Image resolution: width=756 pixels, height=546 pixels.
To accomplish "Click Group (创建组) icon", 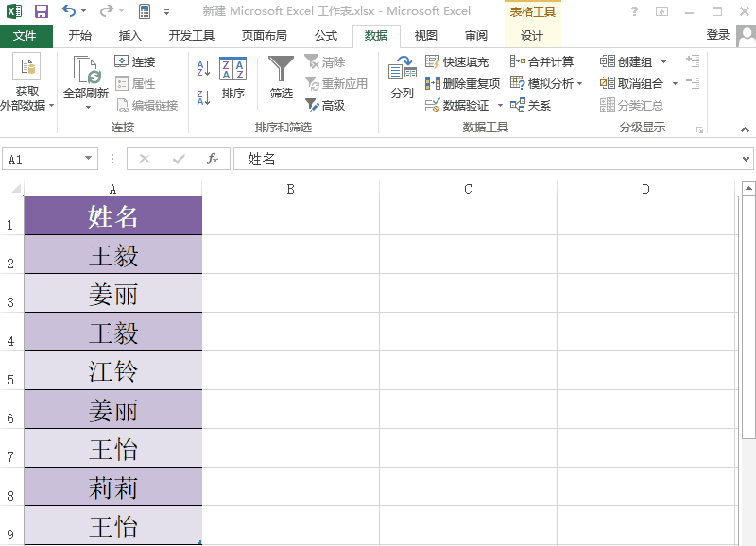I will tap(608, 61).
